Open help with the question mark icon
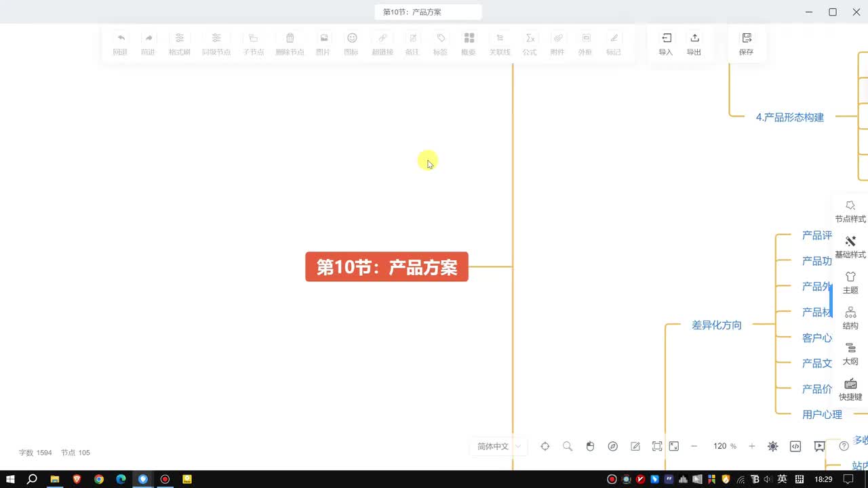The image size is (868, 488). point(844,446)
